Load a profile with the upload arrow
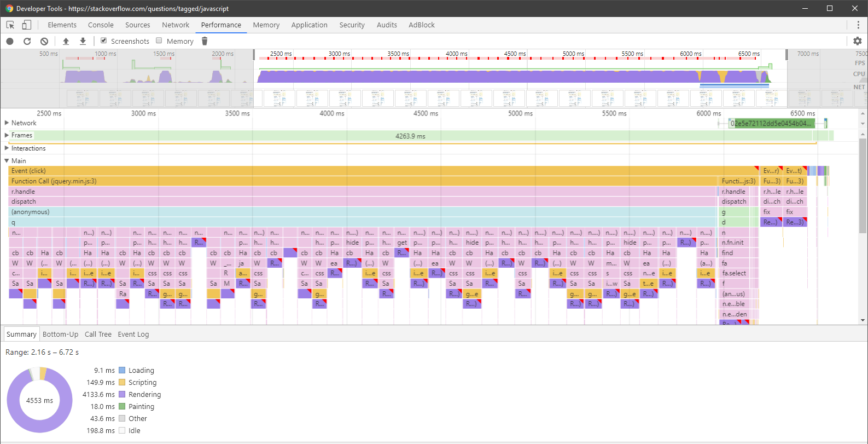868x444 pixels. click(66, 41)
